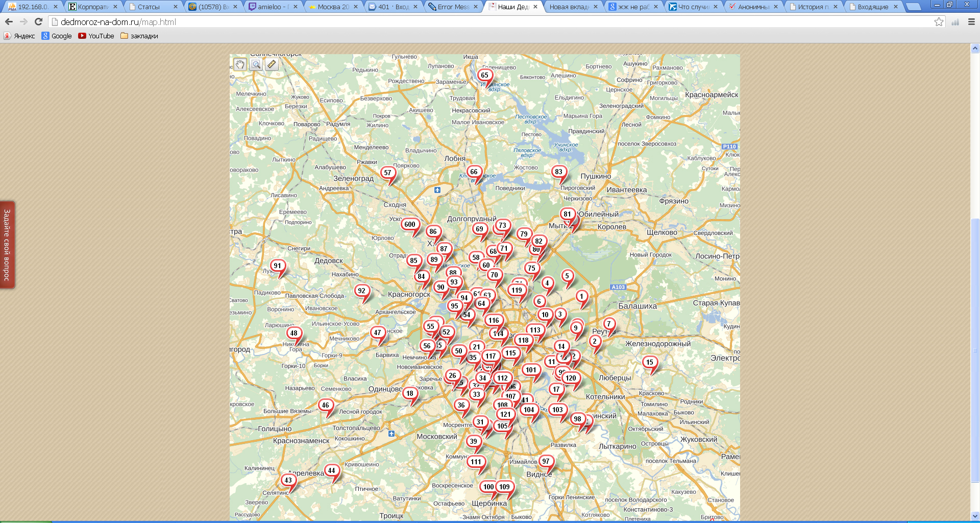Screen dimensions: 980x523
Task: Go back with the browser back arrow
Action: click(x=9, y=22)
